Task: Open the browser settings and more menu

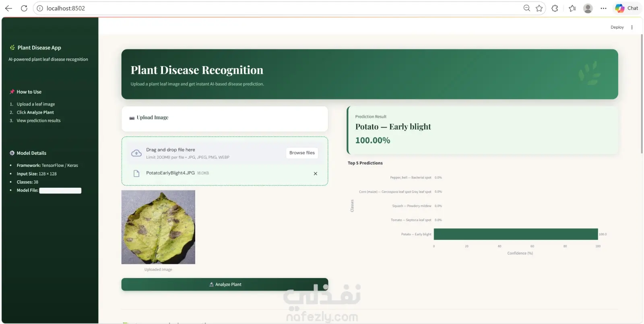Action: coord(603,8)
